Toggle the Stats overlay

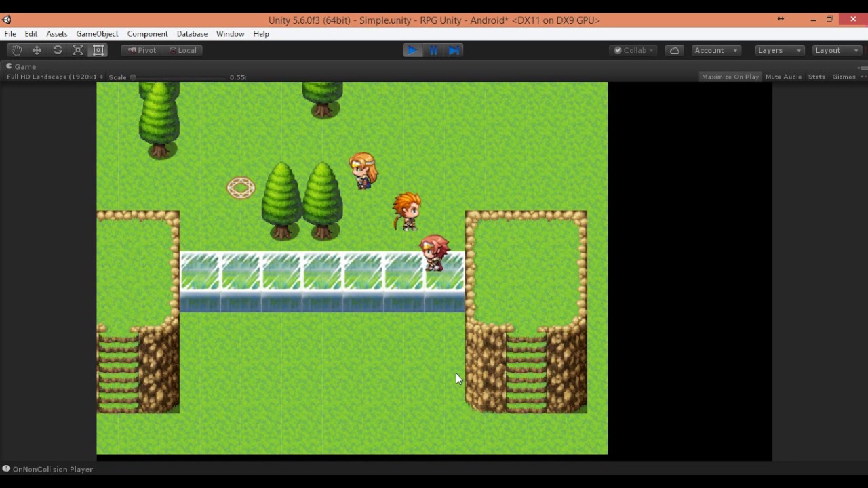click(x=816, y=77)
